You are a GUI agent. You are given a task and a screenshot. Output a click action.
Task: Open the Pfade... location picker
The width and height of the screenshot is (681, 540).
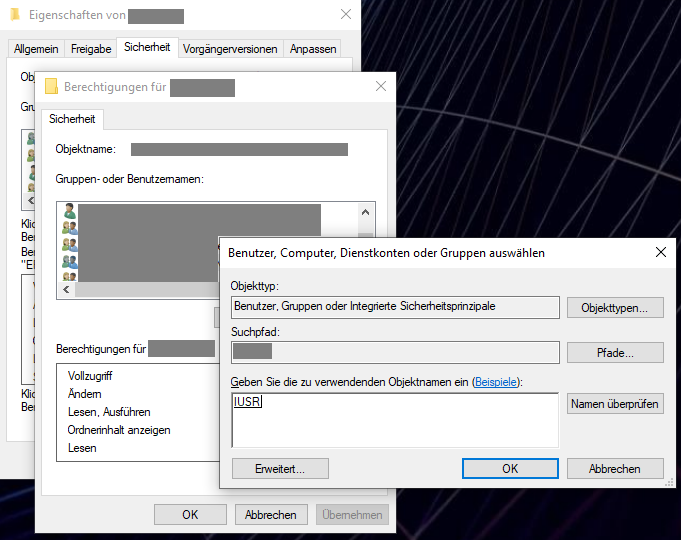[x=615, y=353]
